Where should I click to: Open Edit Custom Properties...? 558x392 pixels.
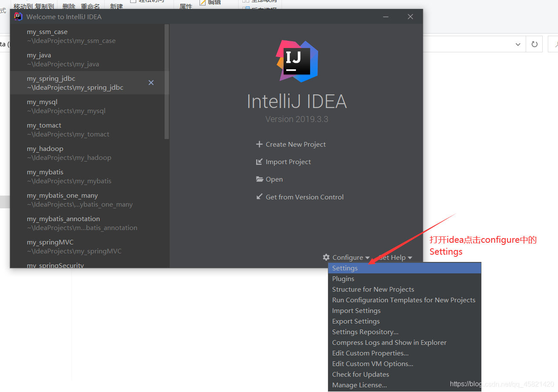[x=404, y=353]
